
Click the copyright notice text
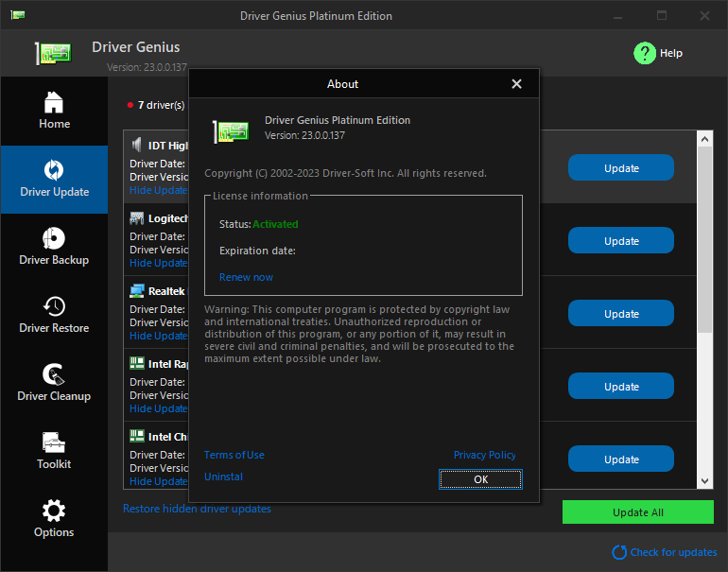point(345,173)
